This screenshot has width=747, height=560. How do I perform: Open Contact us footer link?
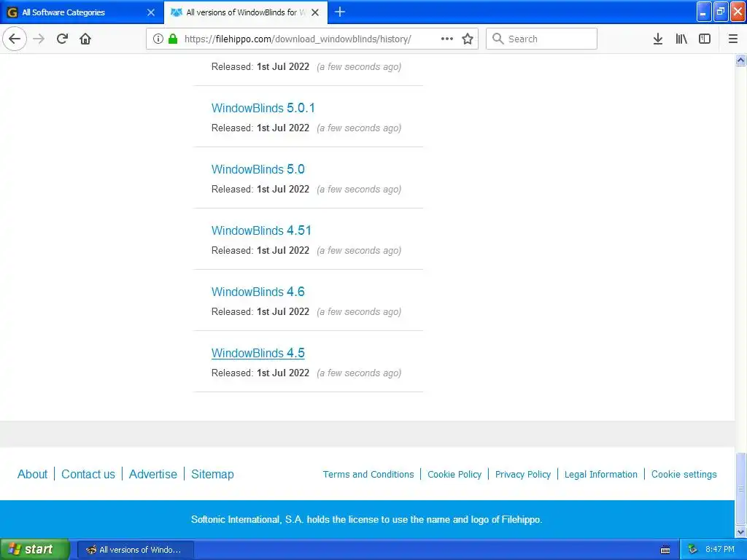point(88,474)
